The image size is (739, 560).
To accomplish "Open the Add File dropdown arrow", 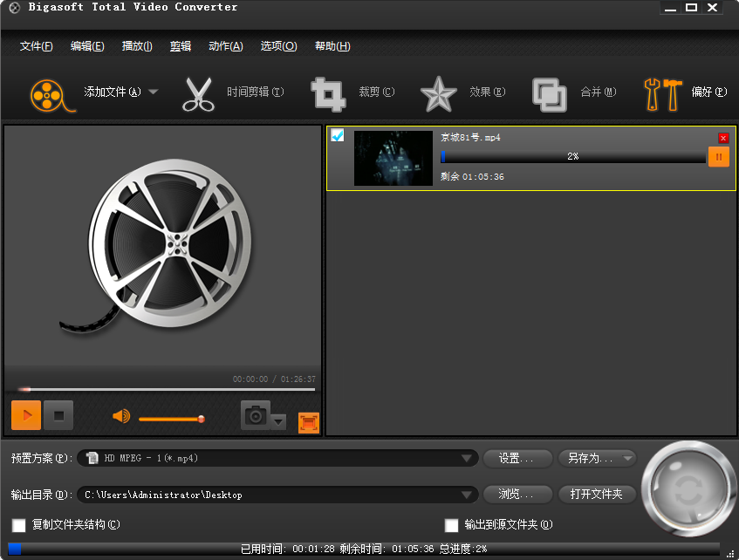I will point(154,92).
